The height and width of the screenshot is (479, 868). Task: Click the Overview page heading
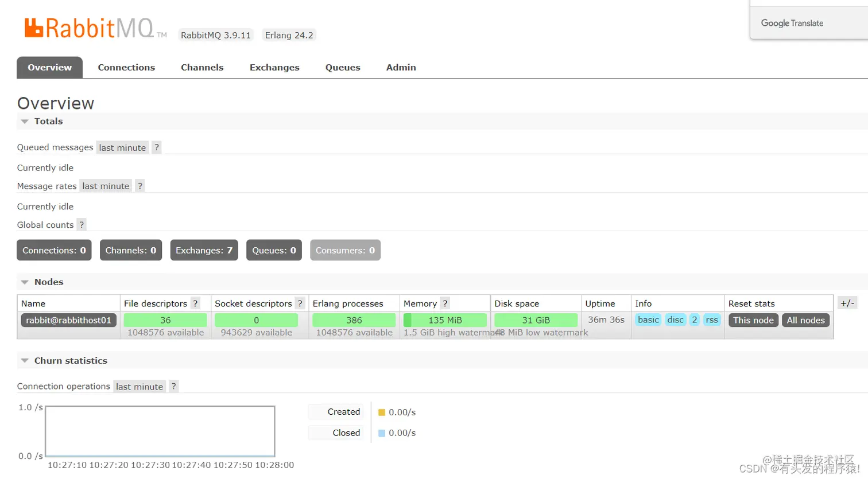coord(56,103)
